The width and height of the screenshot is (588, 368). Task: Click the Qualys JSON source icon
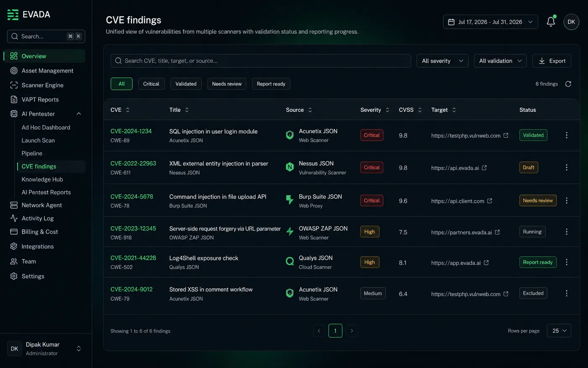click(290, 262)
